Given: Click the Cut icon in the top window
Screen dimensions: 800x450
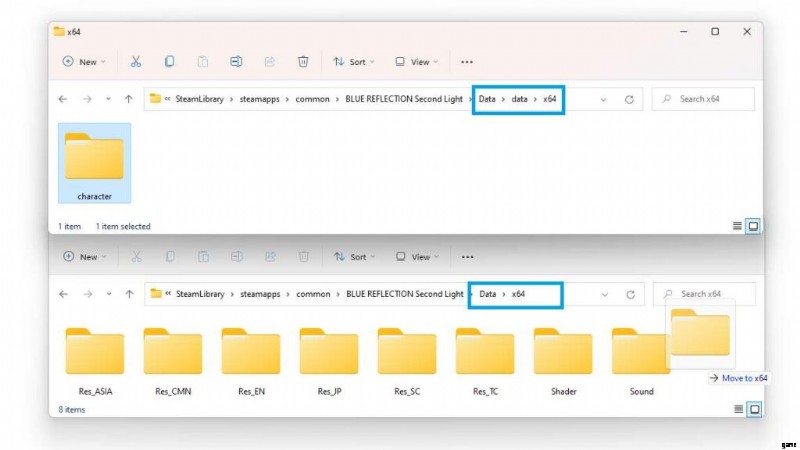Looking at the screenshot, I should (x=135, y=62).
